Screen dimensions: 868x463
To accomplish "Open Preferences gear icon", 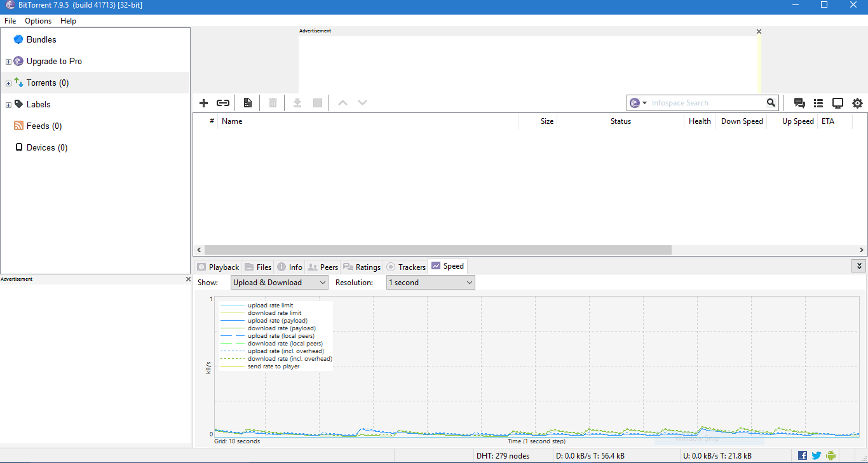I will [857, 103].
